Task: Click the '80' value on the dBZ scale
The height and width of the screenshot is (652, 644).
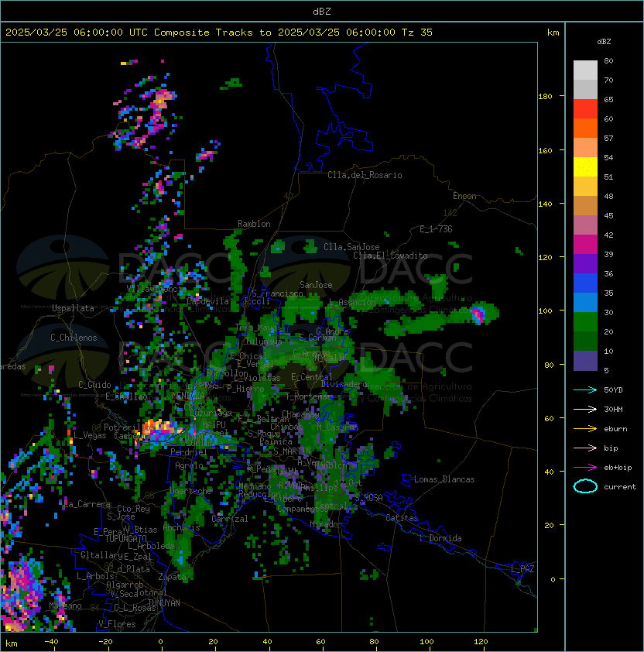Action: coord(608,60)
